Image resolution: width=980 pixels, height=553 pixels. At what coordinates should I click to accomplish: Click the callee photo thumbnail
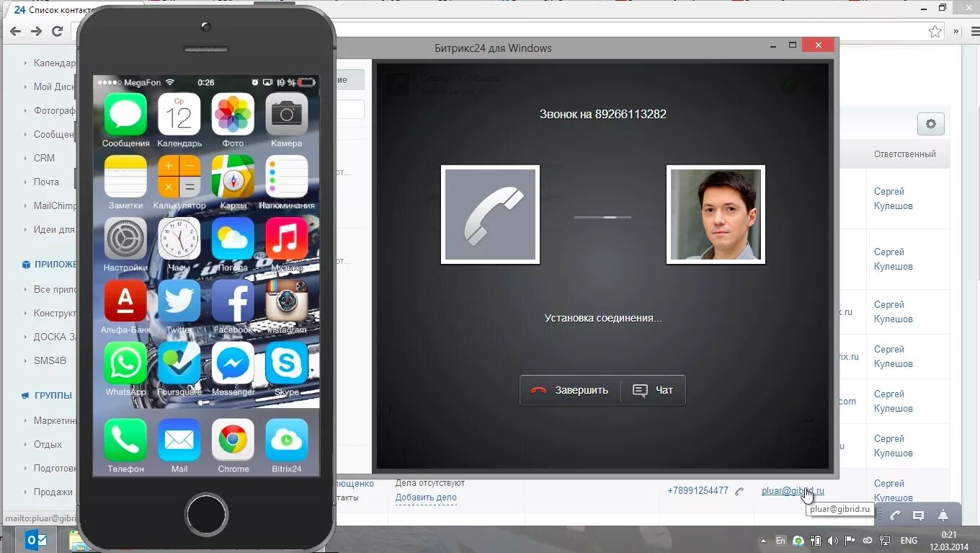(x=716, y=215)
